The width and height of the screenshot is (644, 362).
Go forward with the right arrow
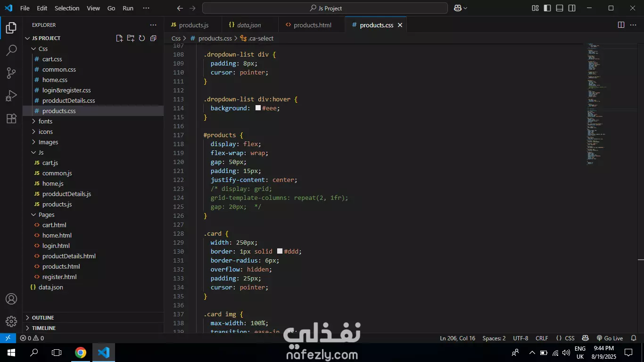[x=192, y=8]
